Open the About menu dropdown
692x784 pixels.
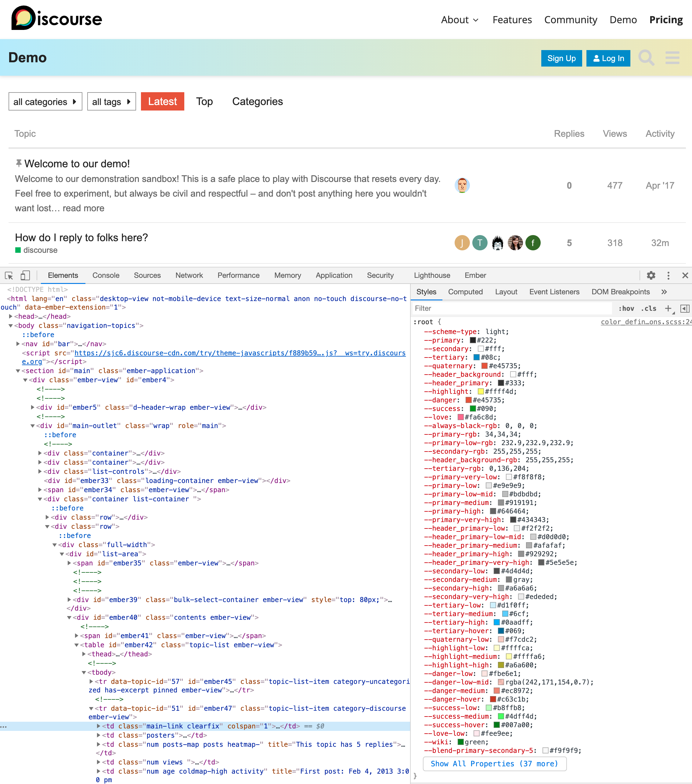[459, 20]
